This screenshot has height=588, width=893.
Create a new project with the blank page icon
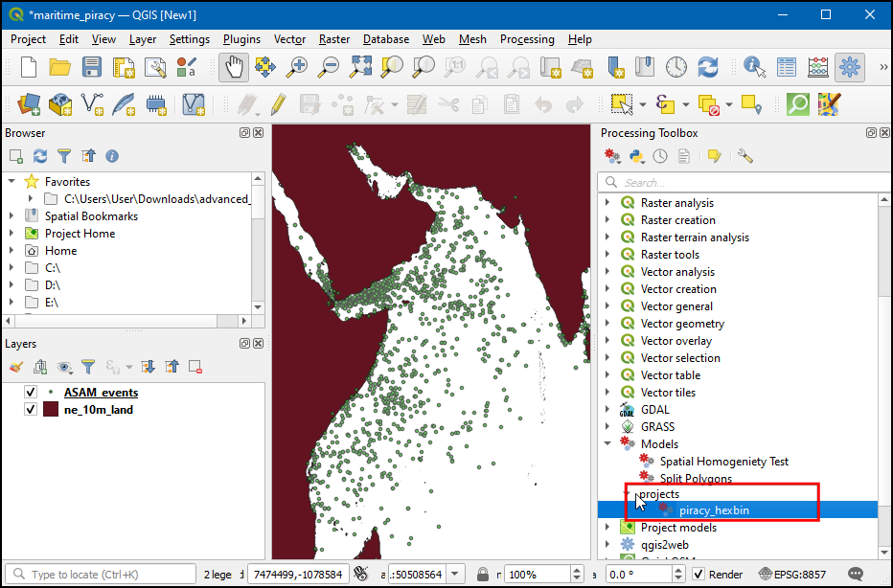(29, 68)
